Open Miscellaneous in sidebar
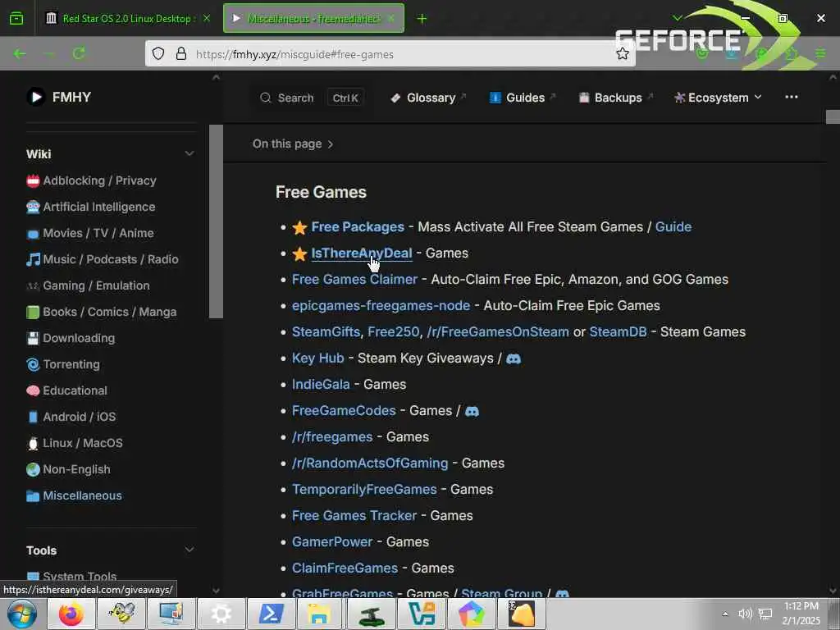This screenshot has height=630, width=840. (x=74, y=495)
